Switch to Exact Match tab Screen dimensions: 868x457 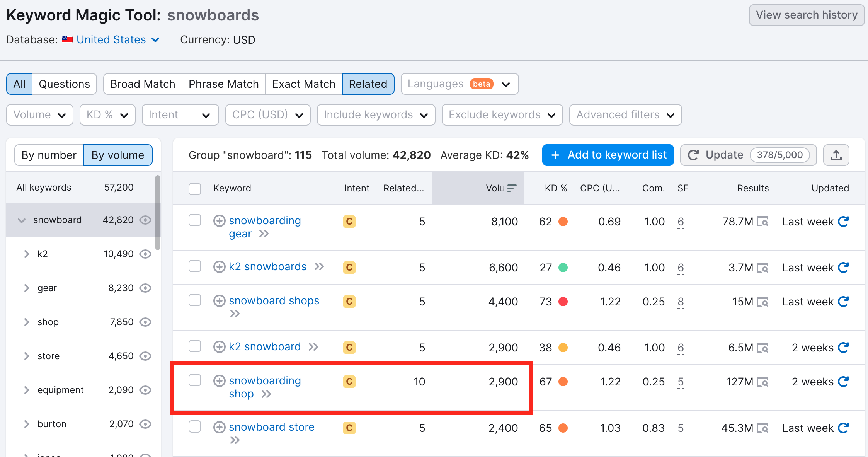pyautogui.click(x=304, y=84)
